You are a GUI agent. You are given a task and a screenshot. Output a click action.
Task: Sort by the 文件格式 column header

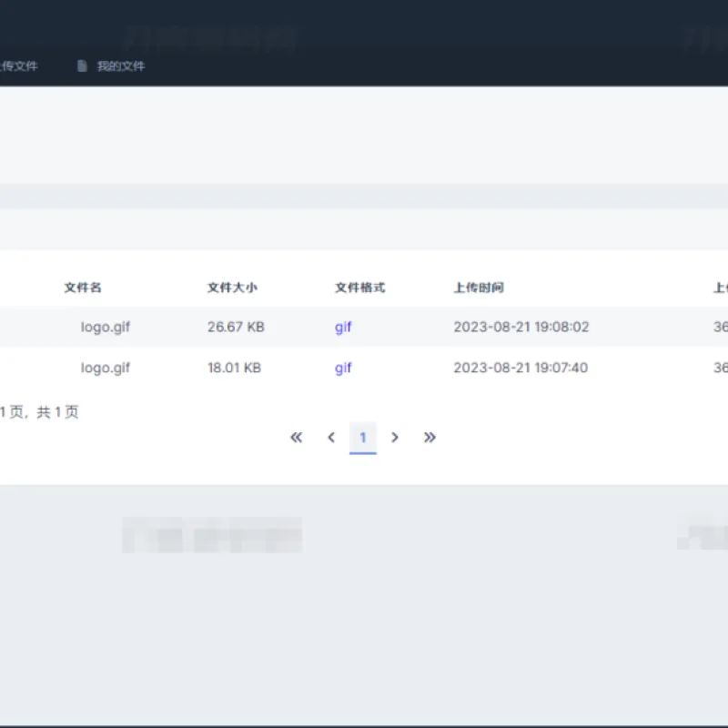[x=359, y=288]
